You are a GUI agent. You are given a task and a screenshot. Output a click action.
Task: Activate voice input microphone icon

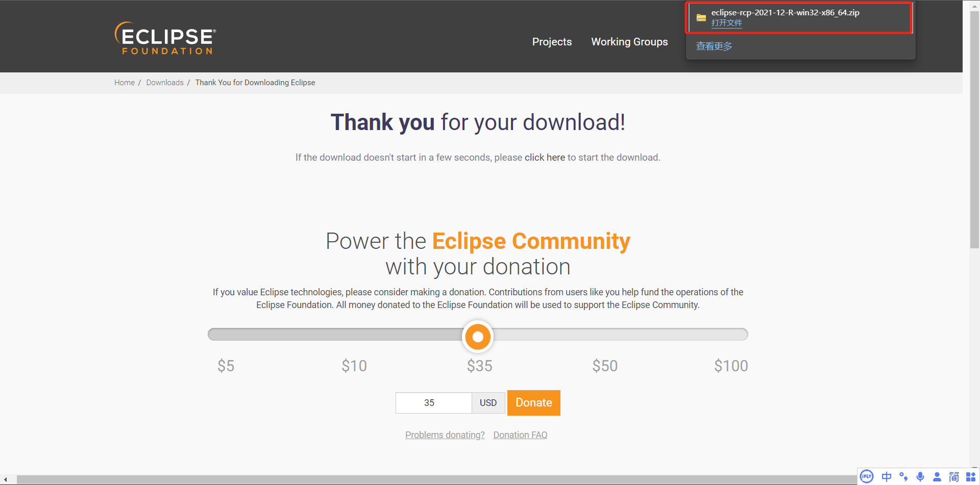[920, 476]
